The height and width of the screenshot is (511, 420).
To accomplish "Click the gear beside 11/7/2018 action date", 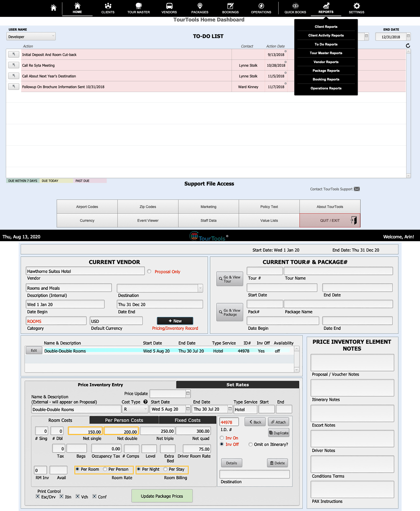I will click(x=285, y=84).
